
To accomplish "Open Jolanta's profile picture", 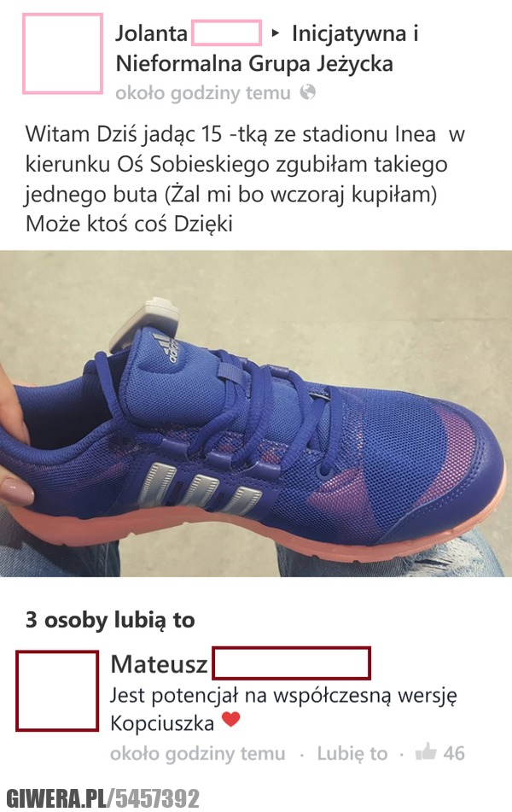I will pos(62,54).
